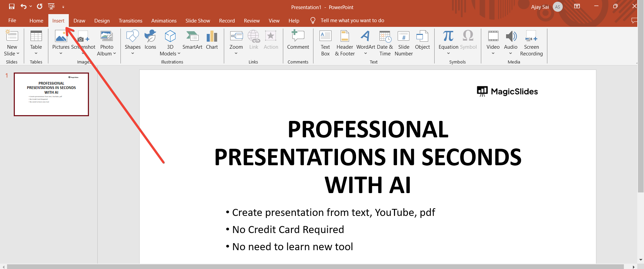Insert a SmartArt graphic
Viewport: 644px width, 269px height.
pos(192,40)
